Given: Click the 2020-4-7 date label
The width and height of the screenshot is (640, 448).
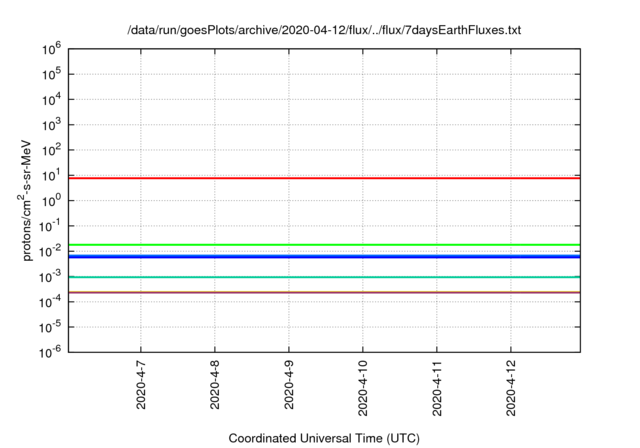Looking at the screenshot, I should pyautogui.click(x=141, y=385).
